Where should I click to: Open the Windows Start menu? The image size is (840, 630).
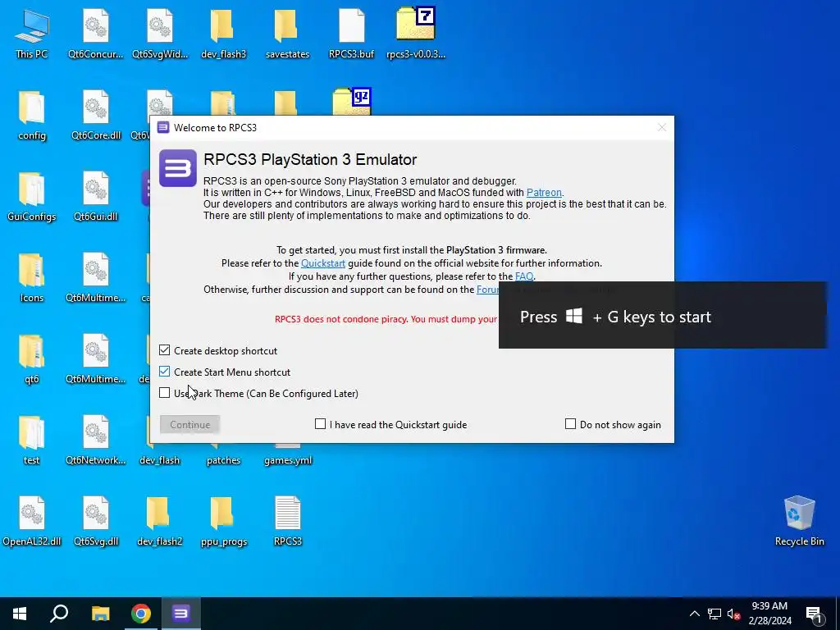(x=20, y=614)
